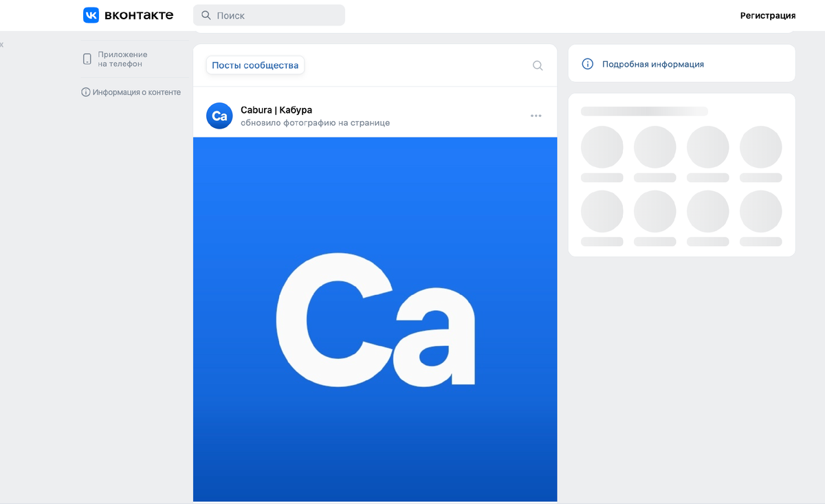Click 'обновило фотографию на странице' text
This screenshot has height=504, width=825.
(x=315, y=122)
